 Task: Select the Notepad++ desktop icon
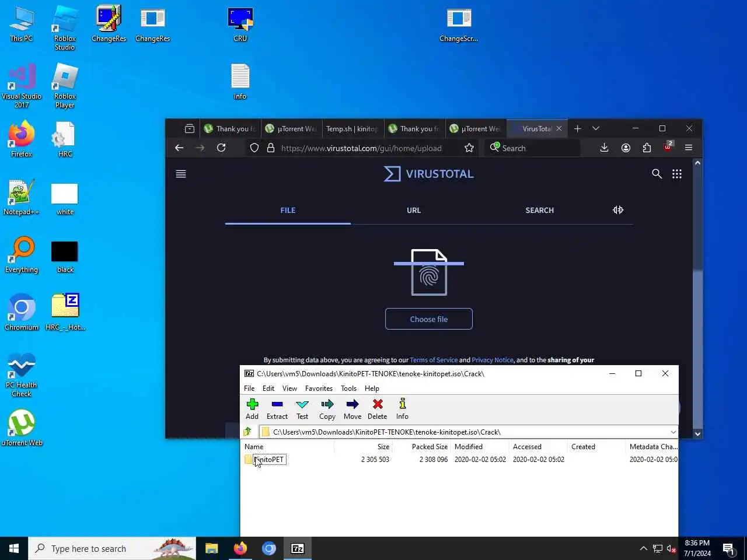click(x=22, y=197)
